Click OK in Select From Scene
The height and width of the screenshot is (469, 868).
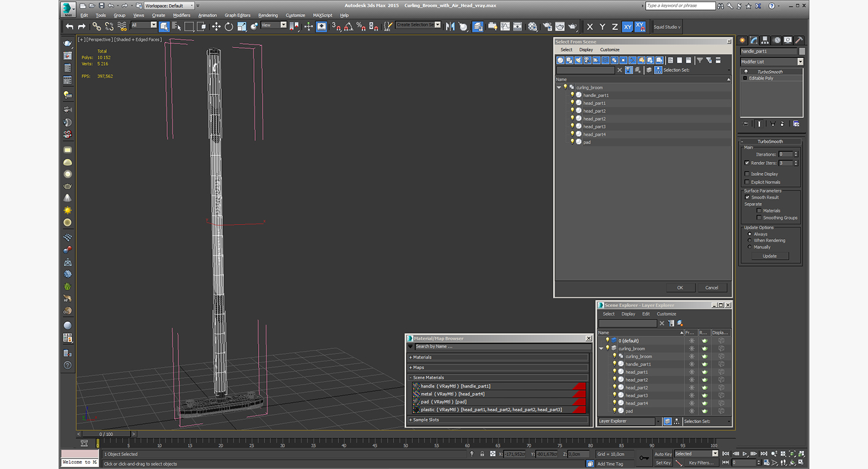click(680, 288)
